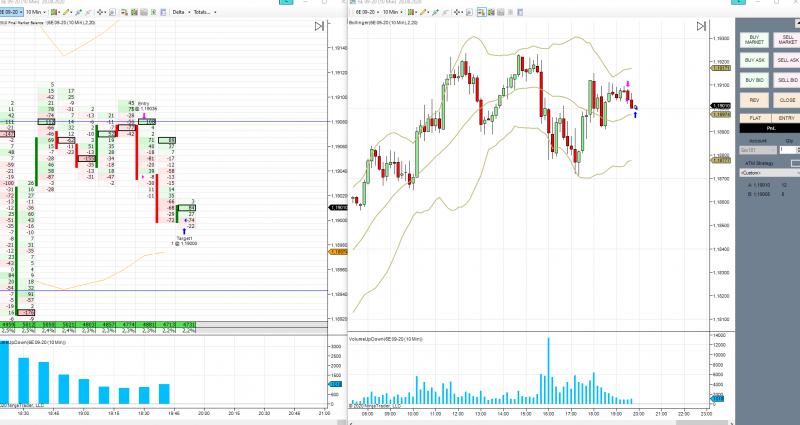Open Totals dropdown in left chart toolbar
The width and height of the screenshot is (800, 425).
click(x=205, y=12)
